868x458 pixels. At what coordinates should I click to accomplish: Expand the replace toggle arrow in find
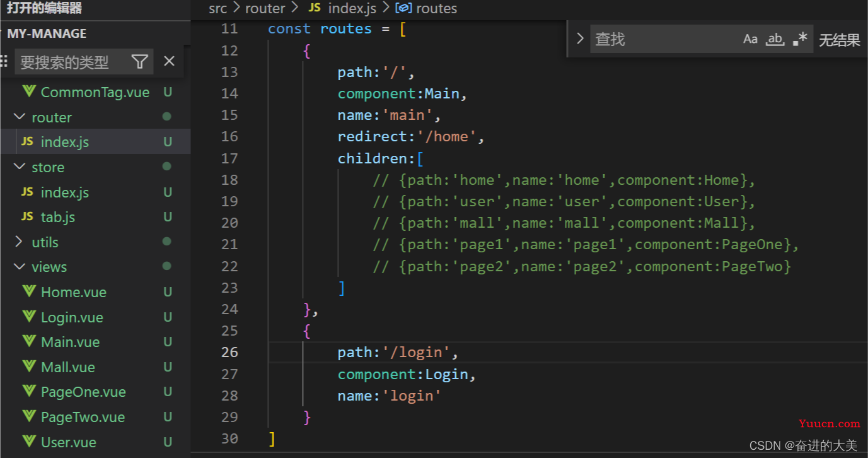click(x=580, y=39)
